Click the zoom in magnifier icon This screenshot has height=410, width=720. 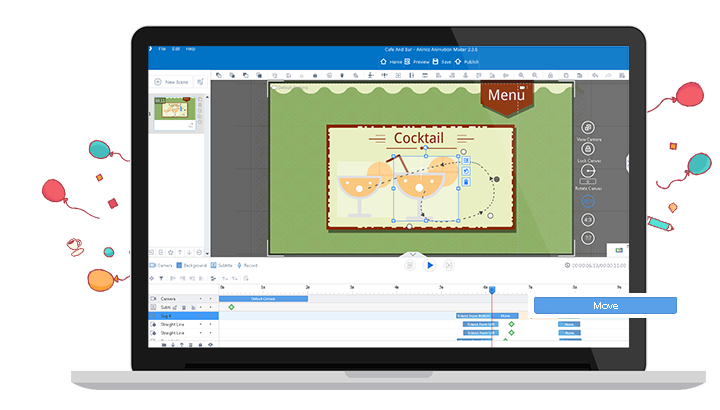tap(521, 75)
